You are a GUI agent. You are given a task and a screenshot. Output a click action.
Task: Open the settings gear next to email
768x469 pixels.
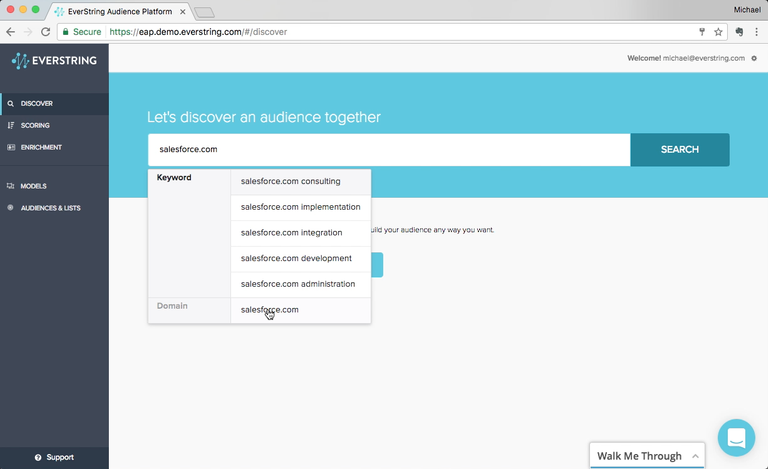[754, 58]
